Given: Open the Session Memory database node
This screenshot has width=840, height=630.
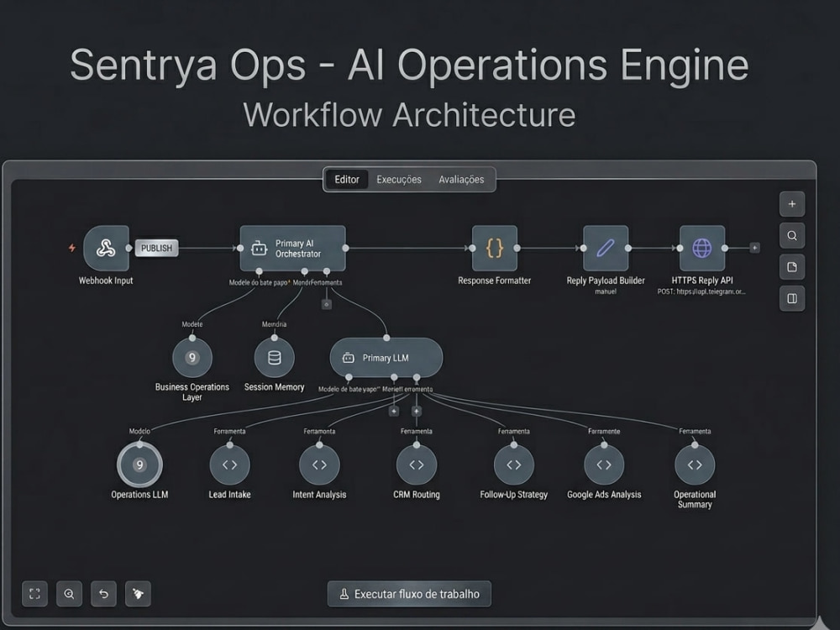Looking at the screenshot, I should pyautogui.click(x=275, y=357).
